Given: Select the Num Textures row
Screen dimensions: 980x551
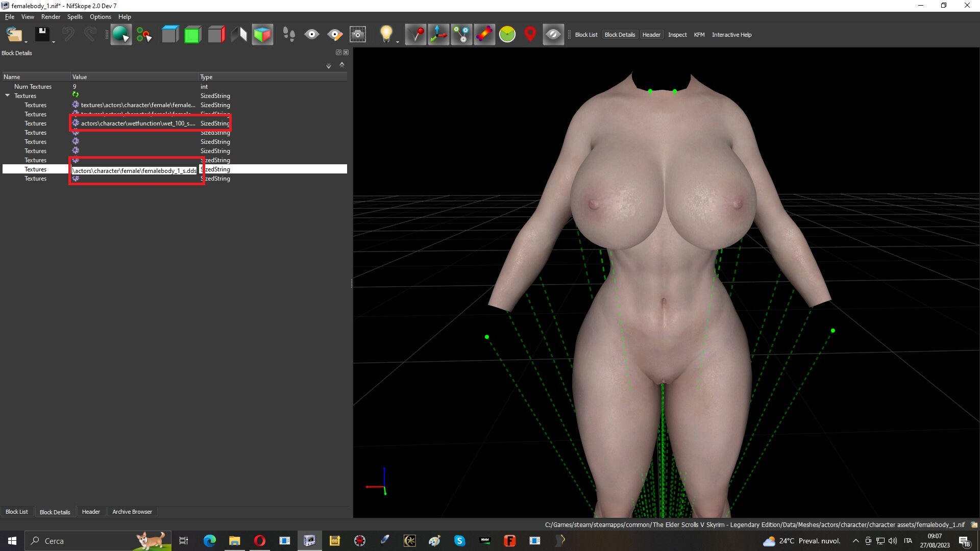Looking at the screenshot, I should tap(175, 87).
